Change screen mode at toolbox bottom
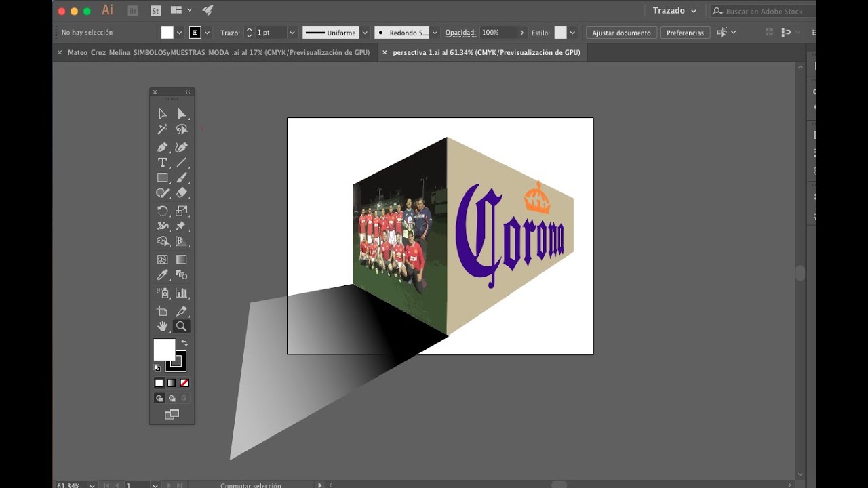Screen dimensions: 868x488 [x=172, y=414]
